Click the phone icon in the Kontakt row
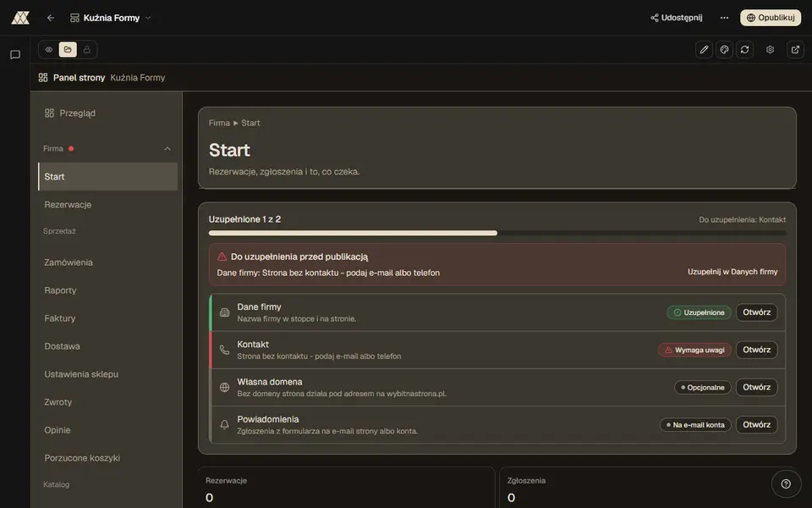812x508 pixels. pos(224,350)
